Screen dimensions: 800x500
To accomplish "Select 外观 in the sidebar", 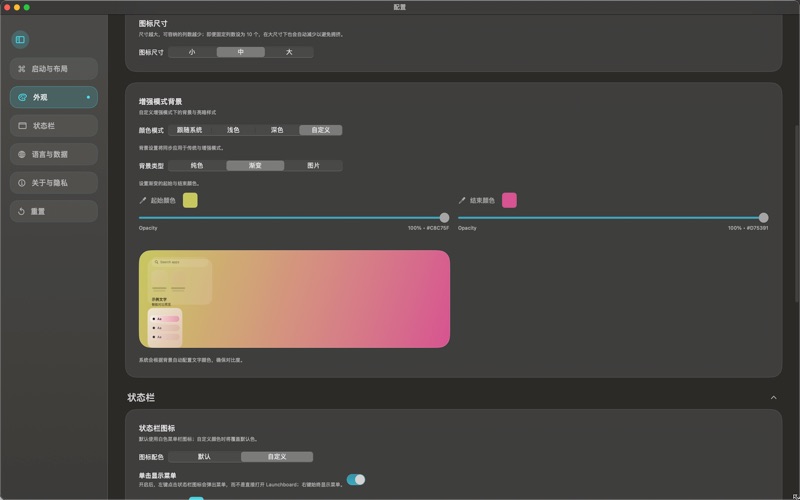I will point(54,97).
